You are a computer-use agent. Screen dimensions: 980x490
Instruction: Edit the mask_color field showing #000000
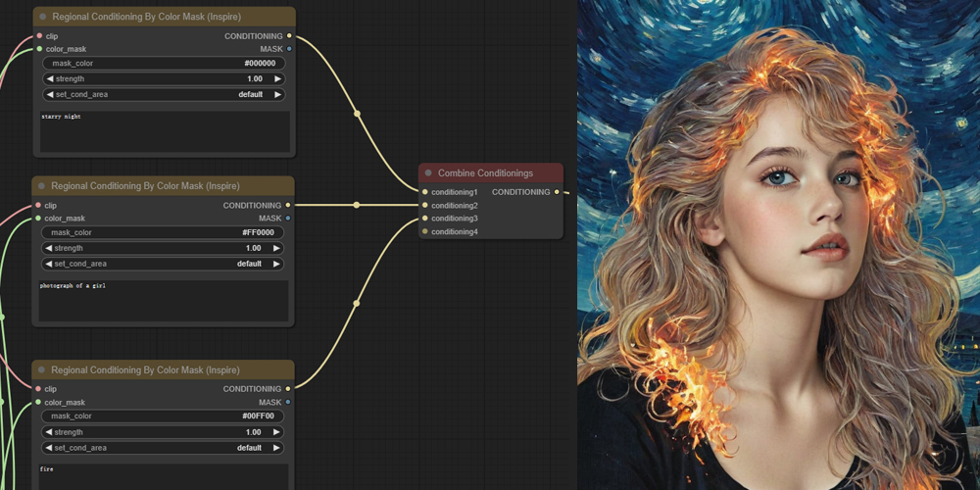(x=164, y=63)
